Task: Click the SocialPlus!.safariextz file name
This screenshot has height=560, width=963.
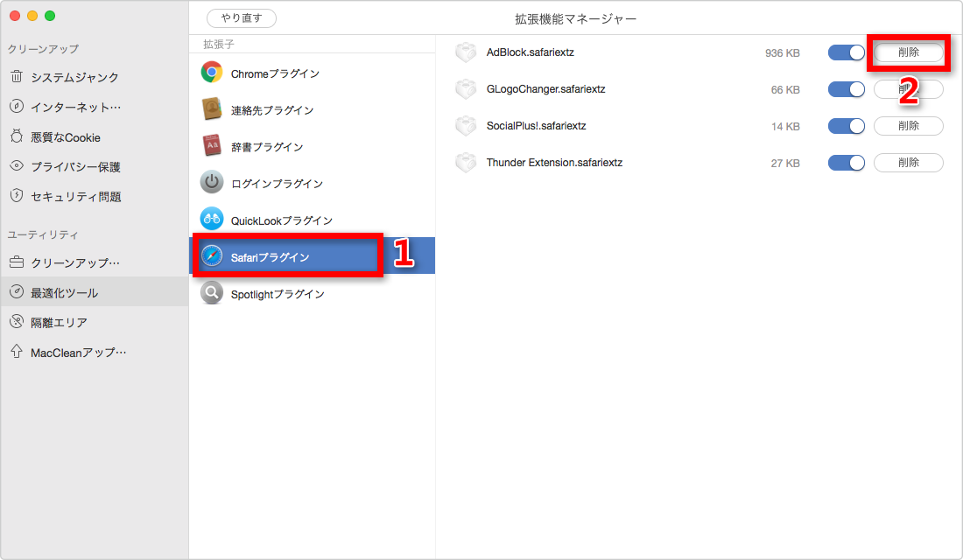Action: pos(536,126)
